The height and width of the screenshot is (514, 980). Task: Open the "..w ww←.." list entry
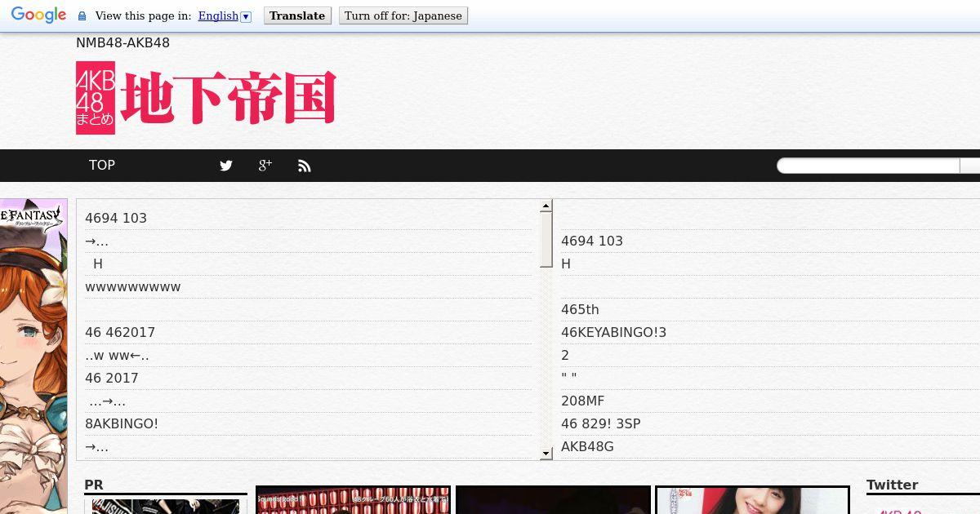[117, 356]
